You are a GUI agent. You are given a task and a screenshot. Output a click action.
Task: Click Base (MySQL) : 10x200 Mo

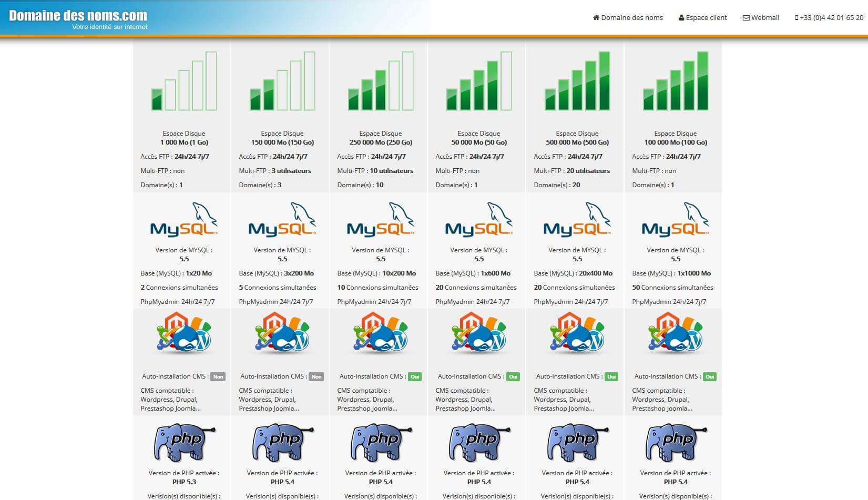click(x=376, y=273)
